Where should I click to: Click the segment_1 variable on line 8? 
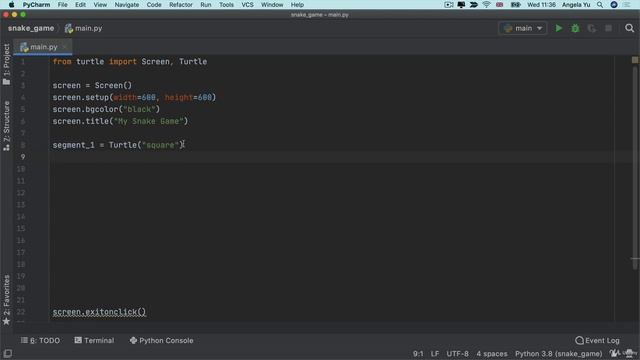(73, 145)
